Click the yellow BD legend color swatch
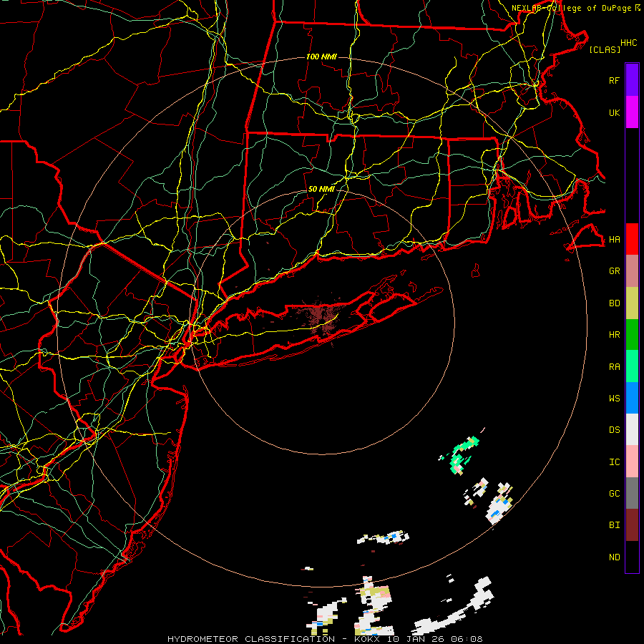The height and width of the screenshot is (644, 644). 632,303
